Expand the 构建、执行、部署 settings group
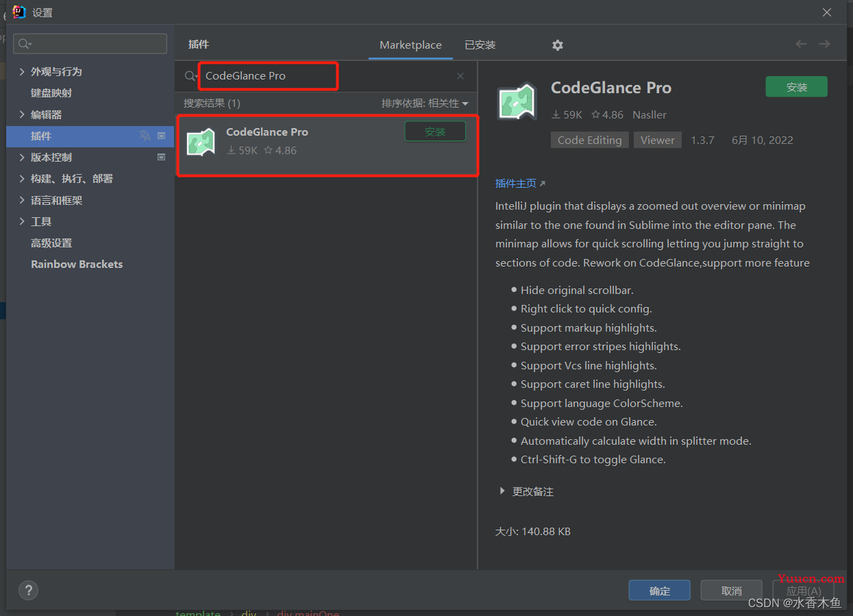Image resolution: width=853 pixels, height=616 pixels. [x=22, y=178]
